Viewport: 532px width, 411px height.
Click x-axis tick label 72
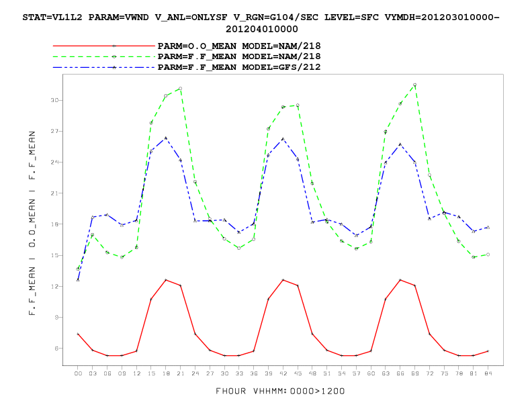pos(429,373)
